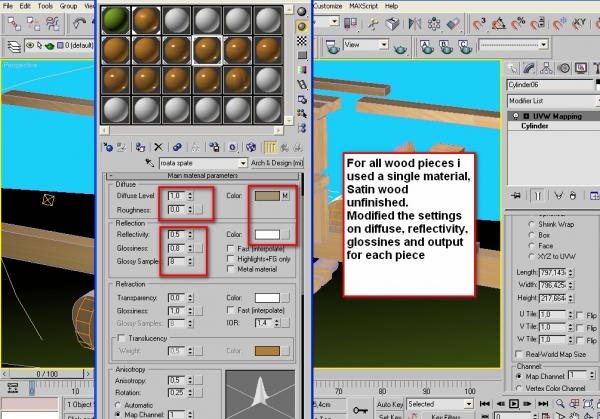
Task: Click the Sample Type sphere icon
Action: pos(302,11)
